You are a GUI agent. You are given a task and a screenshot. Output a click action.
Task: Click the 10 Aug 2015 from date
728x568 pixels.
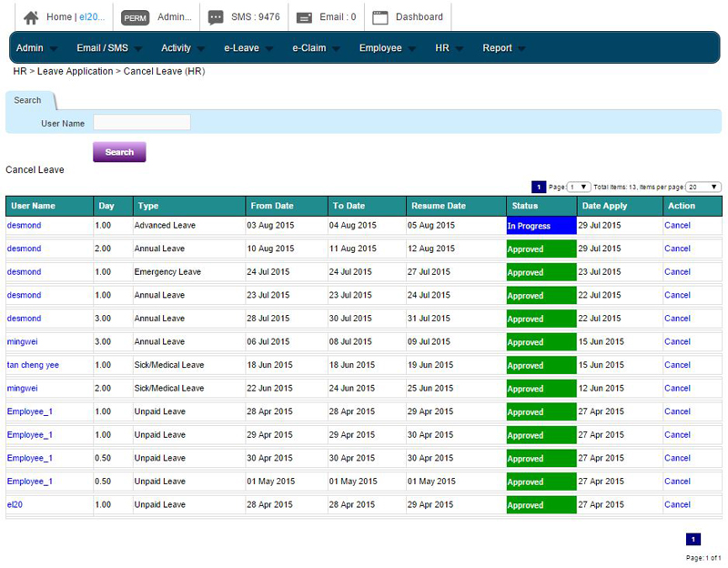coord(270,248)
